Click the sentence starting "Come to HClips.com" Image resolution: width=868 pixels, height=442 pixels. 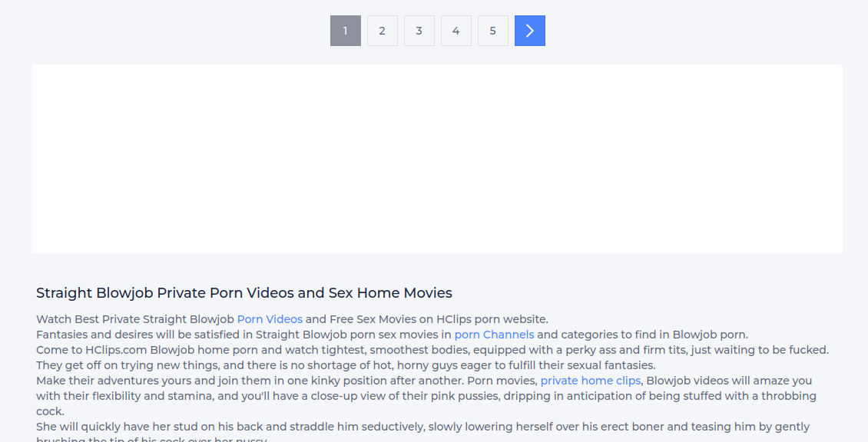pos(92,350)
